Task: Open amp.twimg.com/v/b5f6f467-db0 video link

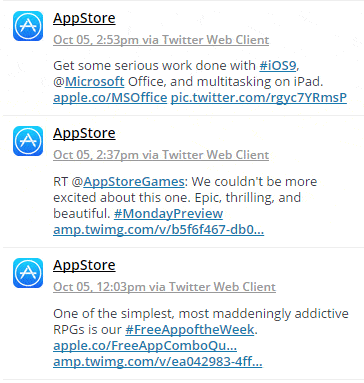Action: (159, 229)
